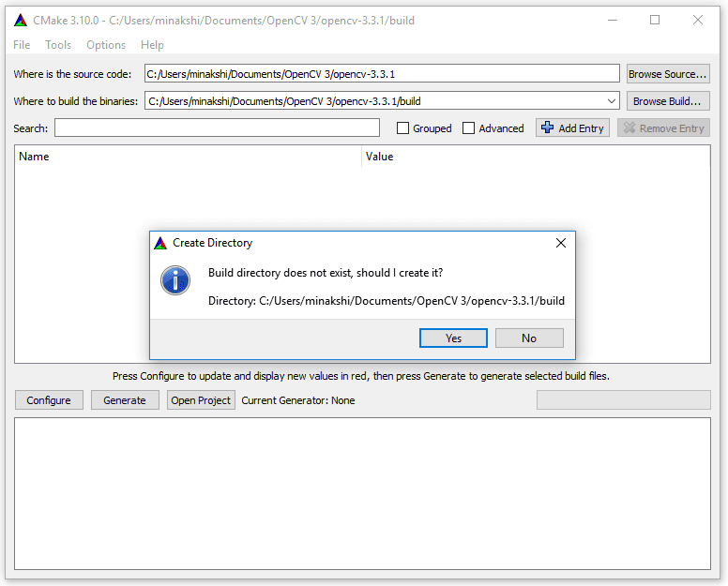Click the Value column header
Viewport: 728px width, 586px height.
click(x=536, y=157)
